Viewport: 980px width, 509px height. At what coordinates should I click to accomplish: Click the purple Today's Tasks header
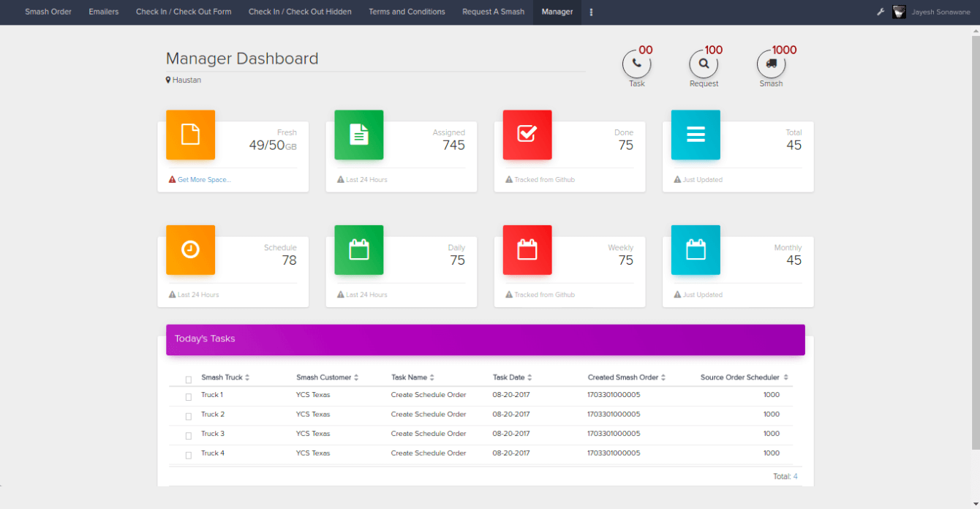485,339
